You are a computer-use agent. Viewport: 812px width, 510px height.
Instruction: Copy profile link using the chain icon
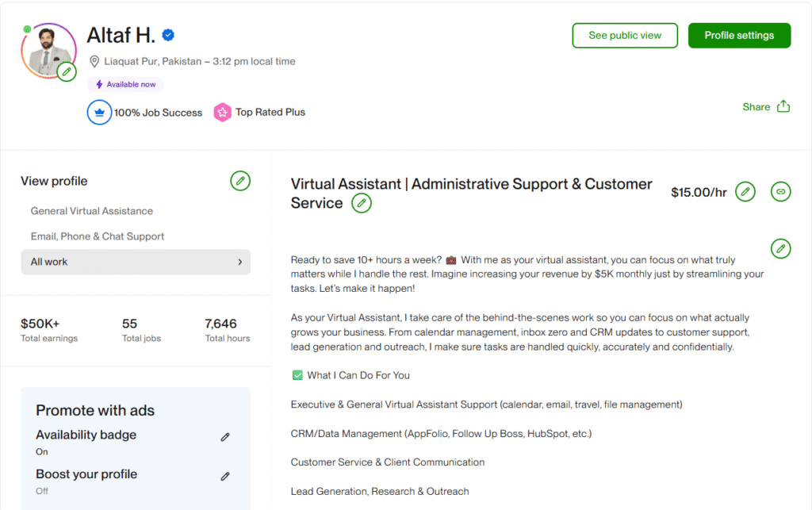click(x=780, y=192)
